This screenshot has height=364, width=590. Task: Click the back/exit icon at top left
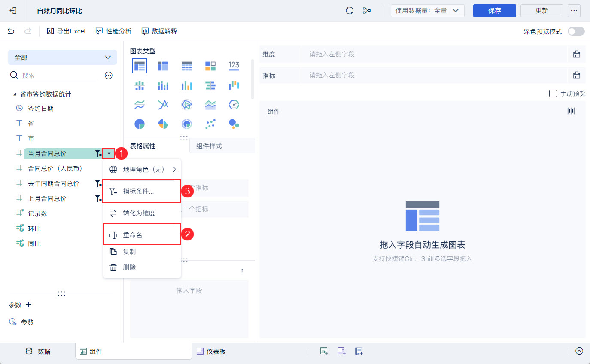tap(13, 11)
